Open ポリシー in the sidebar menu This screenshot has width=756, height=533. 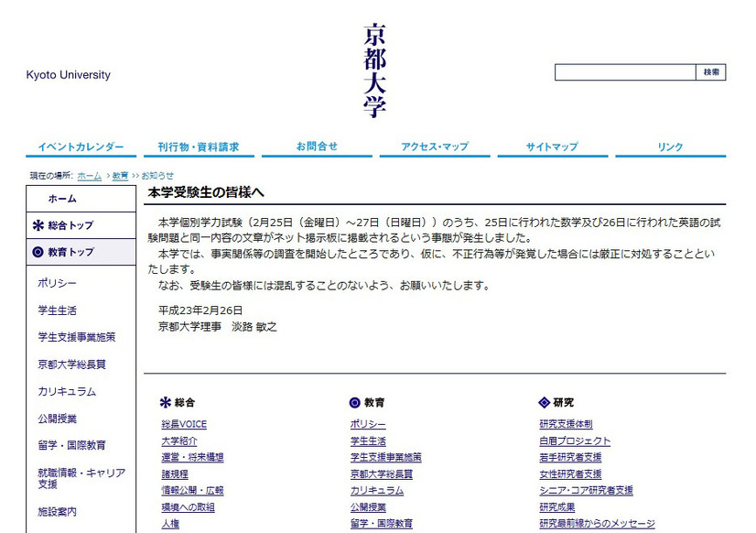pos(57,283)
